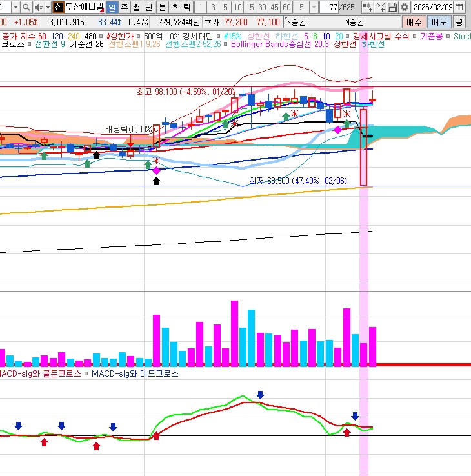Switch to 분 minute chart
Screen dimensions: 471x476
click(163, 7)
